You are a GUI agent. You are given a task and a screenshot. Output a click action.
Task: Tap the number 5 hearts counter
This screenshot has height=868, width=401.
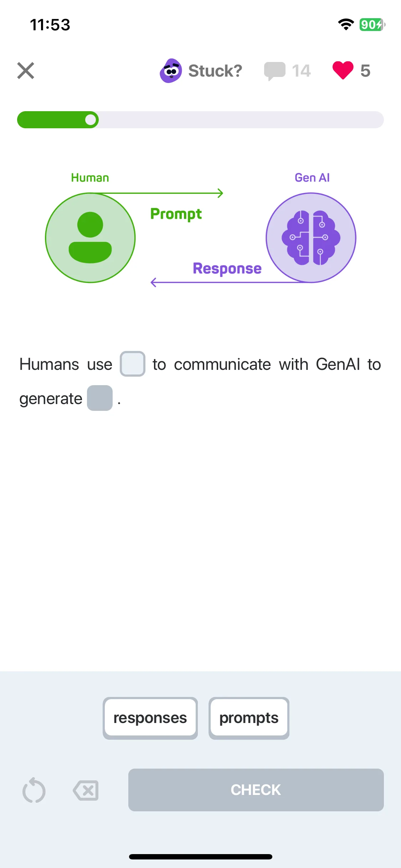click(x=365, y=71)
